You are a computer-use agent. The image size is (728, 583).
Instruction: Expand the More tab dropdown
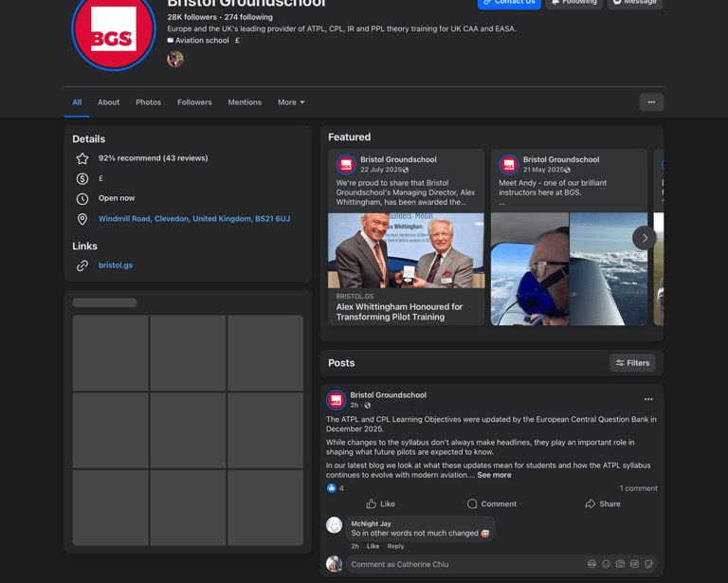(x=291, y=102)
